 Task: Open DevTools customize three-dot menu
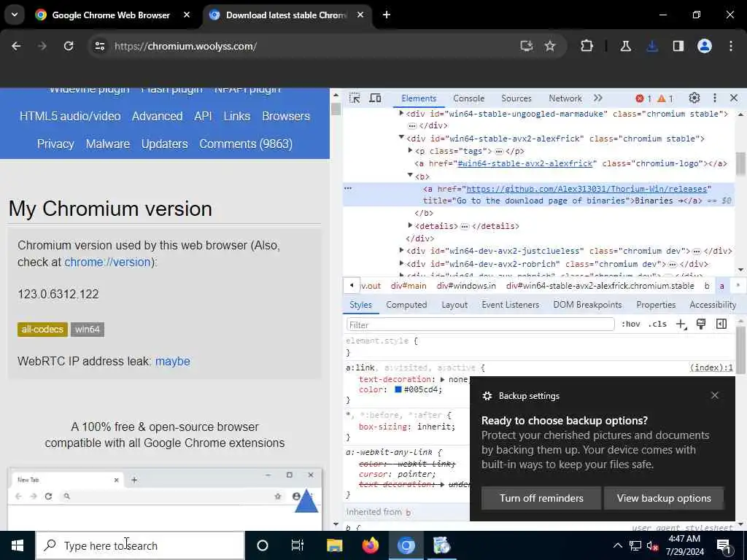click(715, 98)
